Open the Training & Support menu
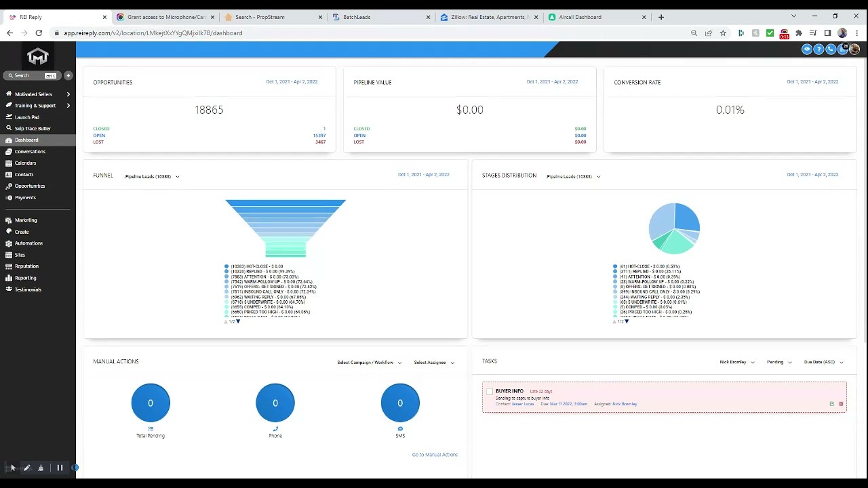The image size is (868, 488). (x=37, y=106)
